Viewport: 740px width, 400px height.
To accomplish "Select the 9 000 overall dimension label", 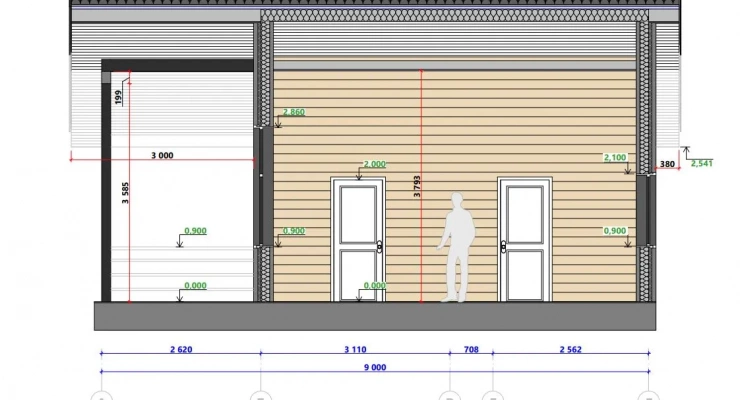I will pos(375,367).
